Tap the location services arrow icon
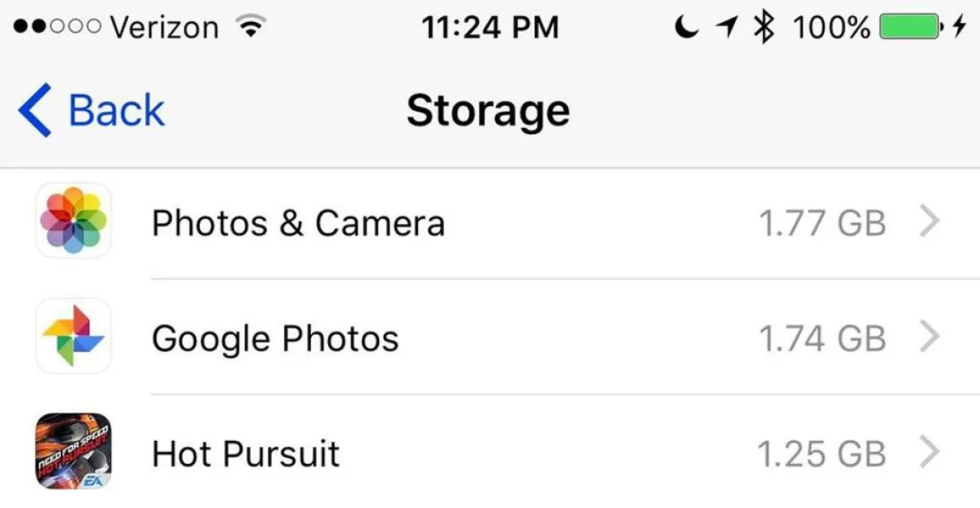Viewport: 980px width, 508px height. [725, 29]
